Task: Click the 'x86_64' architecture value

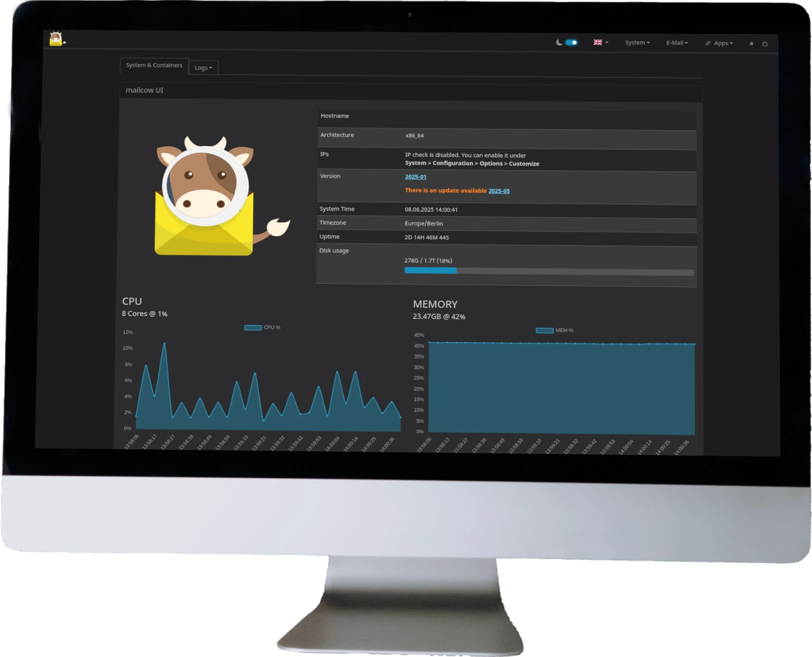Action: point(414,135)
